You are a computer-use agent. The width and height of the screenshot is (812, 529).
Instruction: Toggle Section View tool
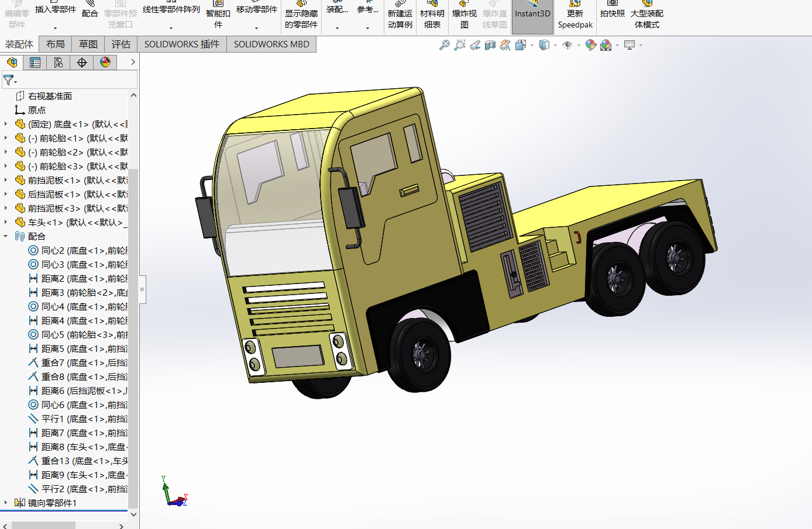[490, 45]
